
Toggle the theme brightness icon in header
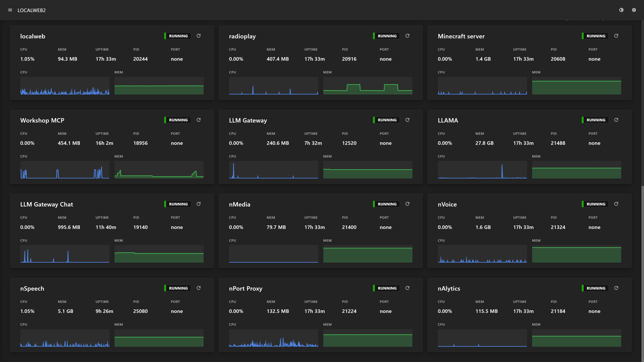(x=621, y=10)
